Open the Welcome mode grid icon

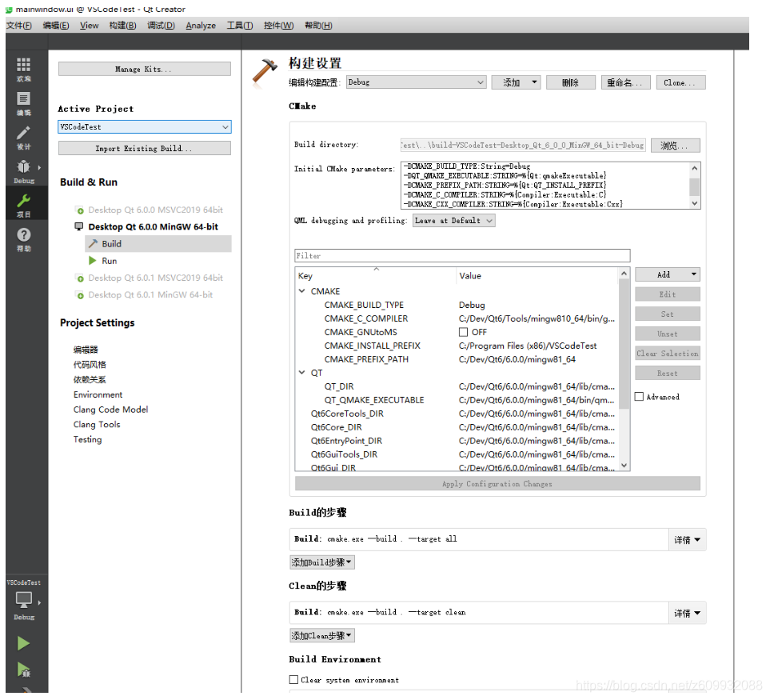coord(23,65)
